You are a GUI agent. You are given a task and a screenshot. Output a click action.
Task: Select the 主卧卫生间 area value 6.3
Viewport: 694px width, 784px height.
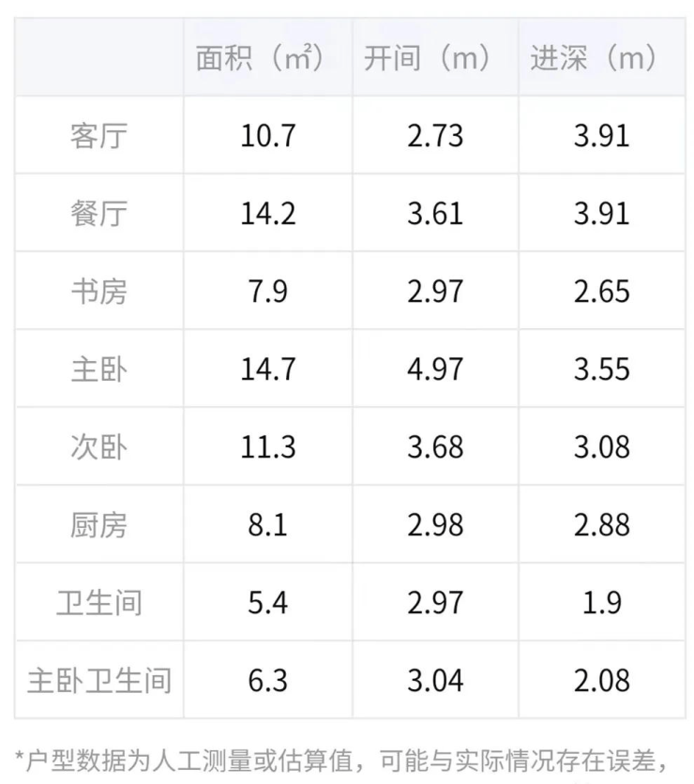click(267, 680)
